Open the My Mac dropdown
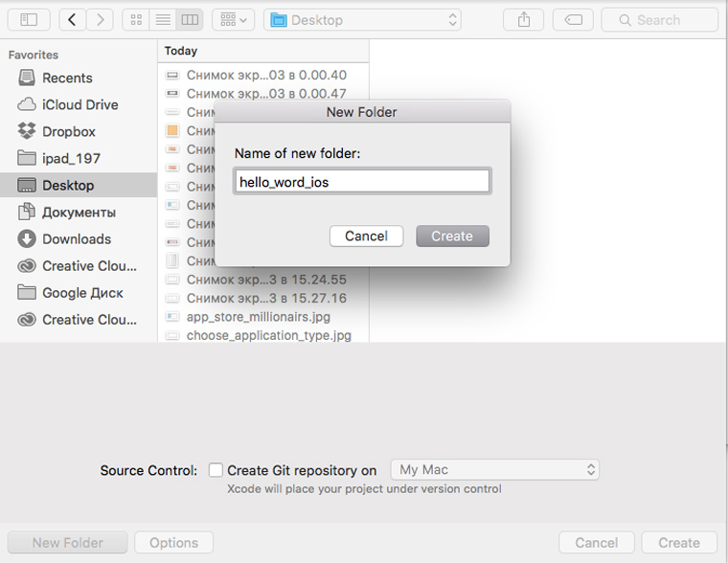 coord(495,470)
